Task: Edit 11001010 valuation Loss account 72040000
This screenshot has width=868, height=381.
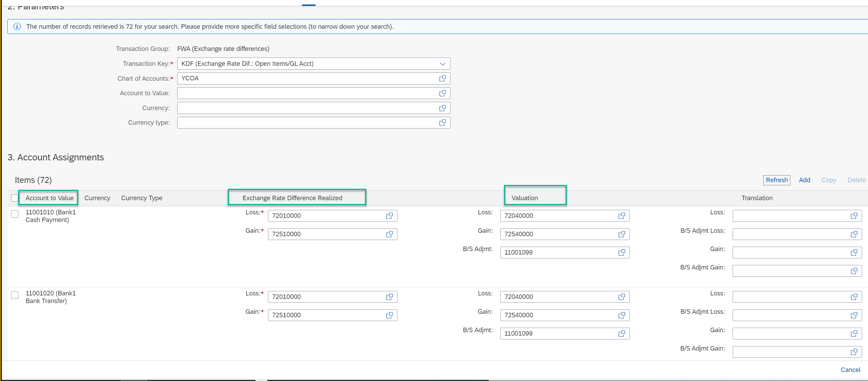Action: [x=565, y=216]
